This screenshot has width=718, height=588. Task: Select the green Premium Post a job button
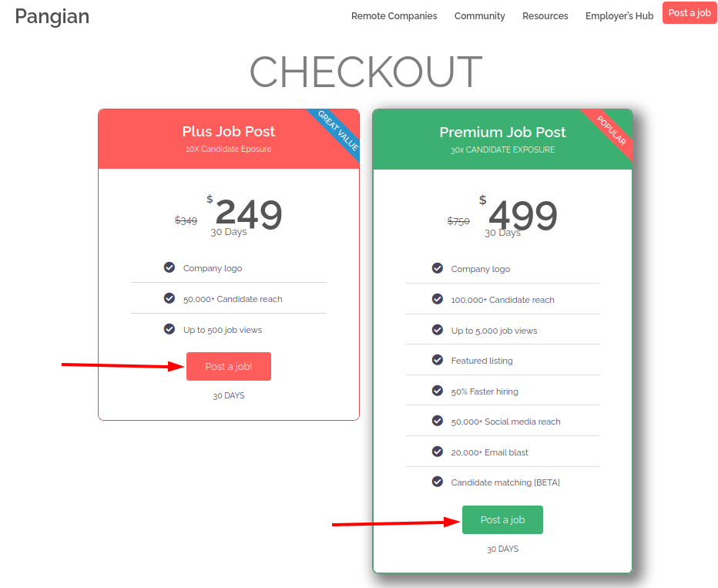point(502,519)
